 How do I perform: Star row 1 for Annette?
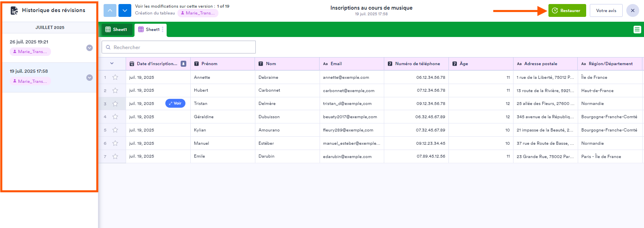(x=115, y=77)
